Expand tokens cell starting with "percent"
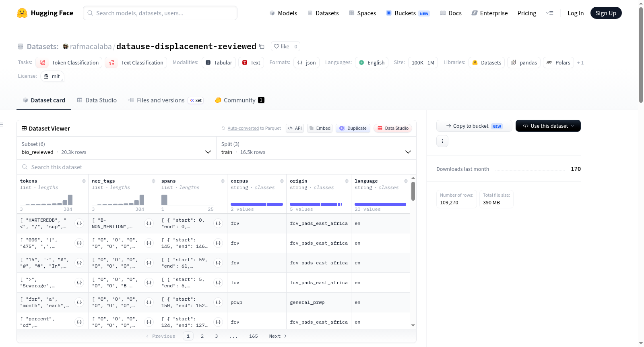The image size is (644, 347). (x=79, y=322)
